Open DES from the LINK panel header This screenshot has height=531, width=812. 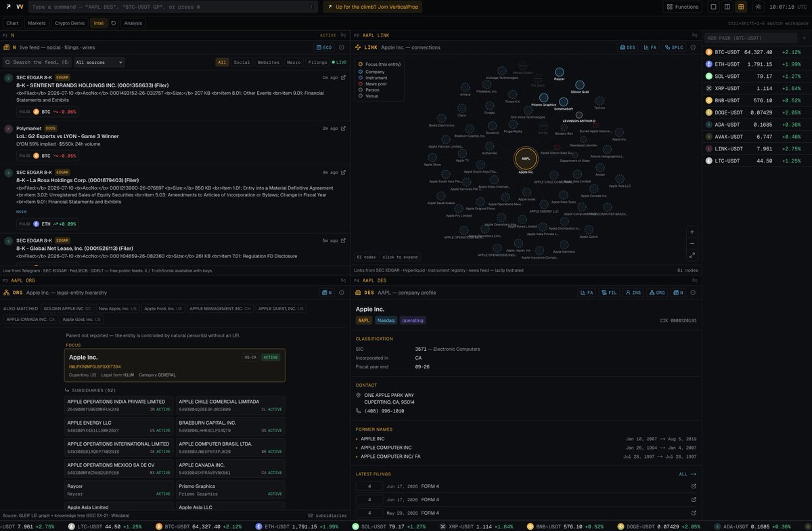coord(628,47)
